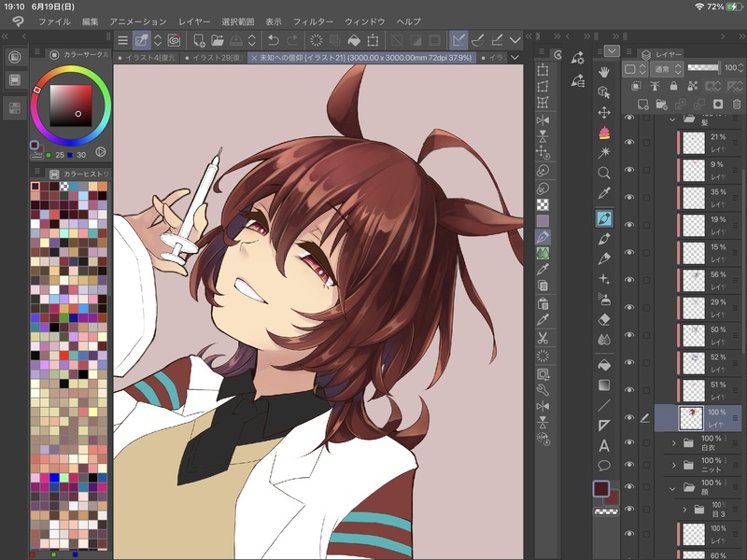Select the Airbrush tool
Screen dimensions: 747x560
[604, 299]
